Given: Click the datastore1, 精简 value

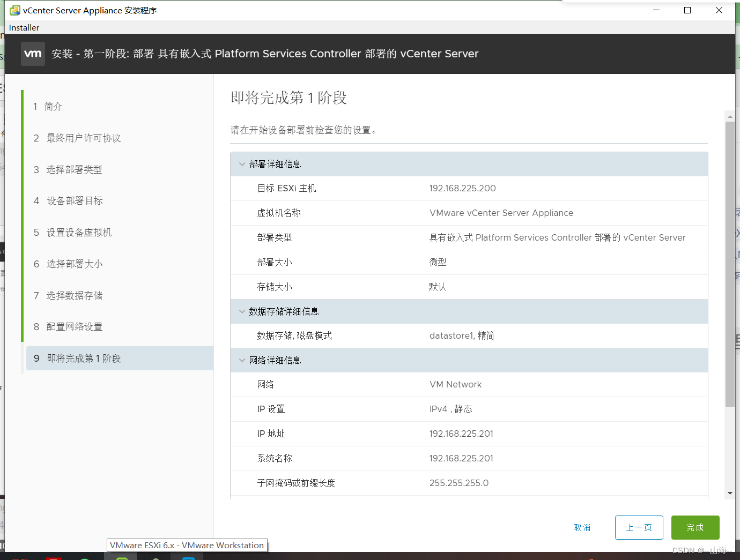Looking at the screenshot, I should (462, 335).
